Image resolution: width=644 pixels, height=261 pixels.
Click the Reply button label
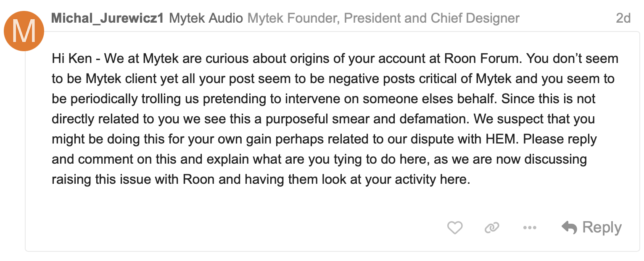tap(602, 227)
